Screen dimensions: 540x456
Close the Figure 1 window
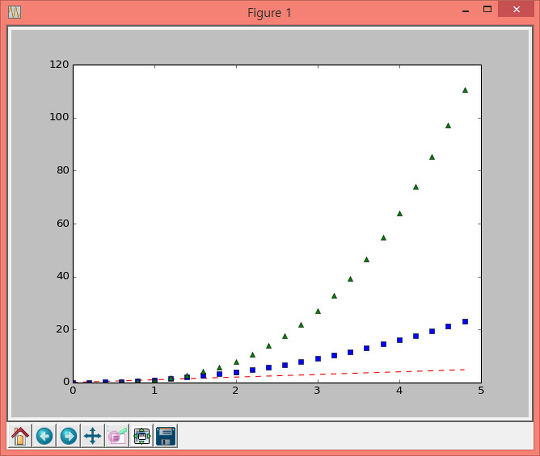pyautogui.click(x=516, y=9)
